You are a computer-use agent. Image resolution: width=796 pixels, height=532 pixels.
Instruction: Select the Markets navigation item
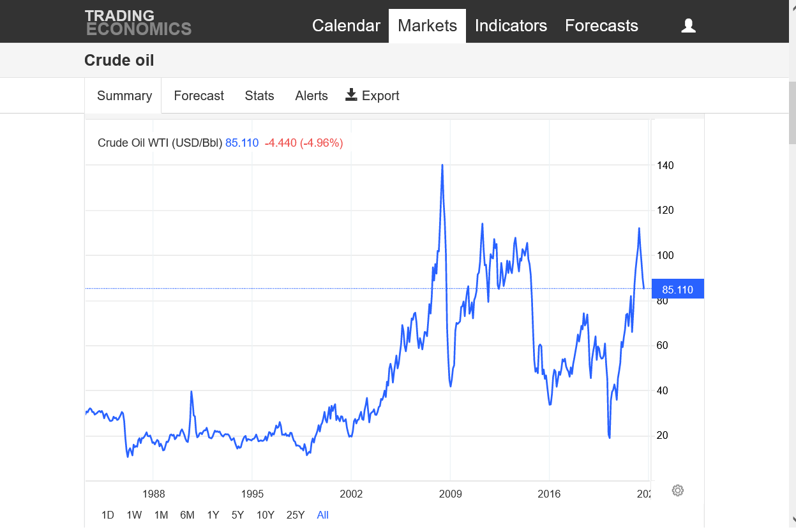pyautogui.click(x=427, y=26)
